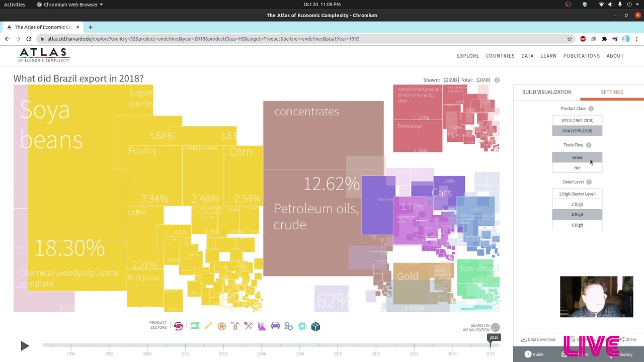The image size is (644, 362).
Task: Click the browser address bar
Action: (x=302, y=39)
